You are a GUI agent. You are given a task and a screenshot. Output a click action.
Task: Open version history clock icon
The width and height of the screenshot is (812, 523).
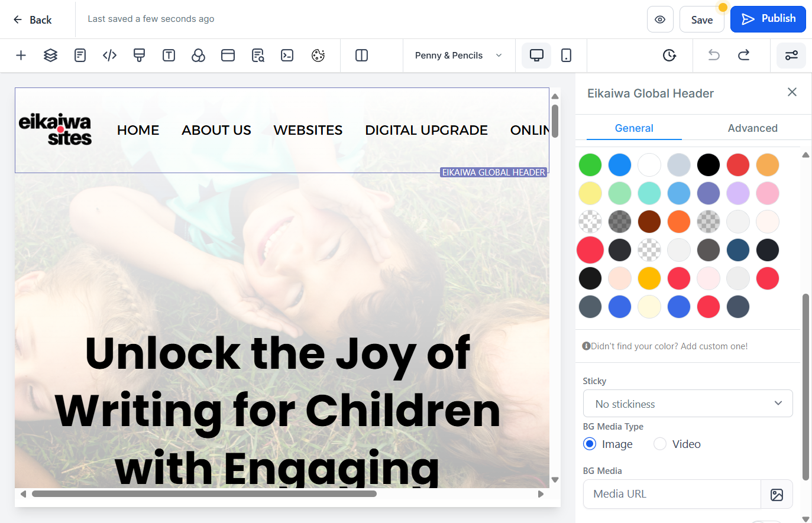669,56
